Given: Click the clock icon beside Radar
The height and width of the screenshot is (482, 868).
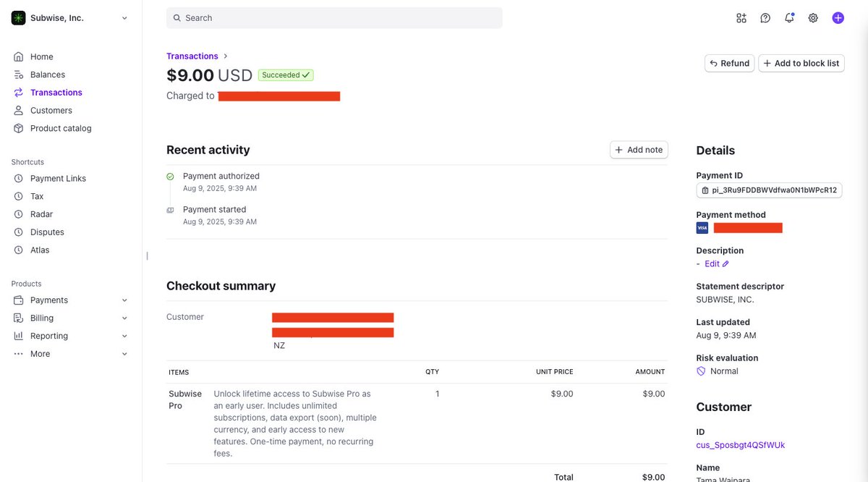Looking at the screenshot, I should coord(19,214).
